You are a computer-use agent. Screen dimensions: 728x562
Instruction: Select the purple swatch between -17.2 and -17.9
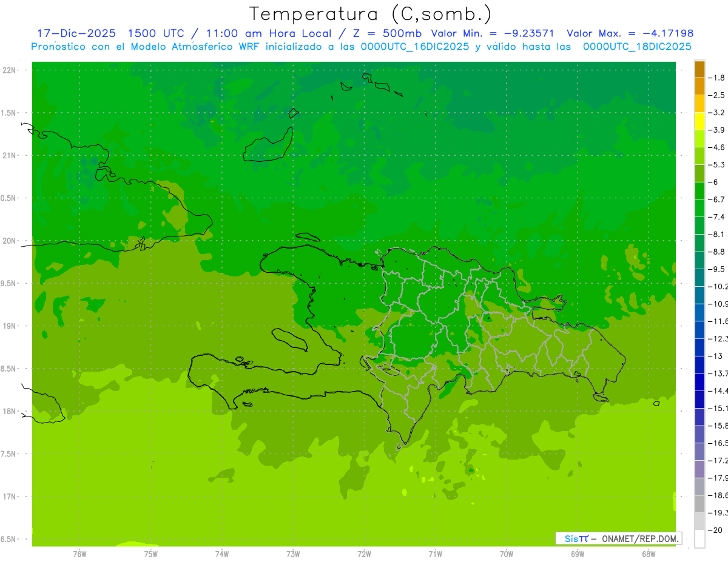pos(699,469)
